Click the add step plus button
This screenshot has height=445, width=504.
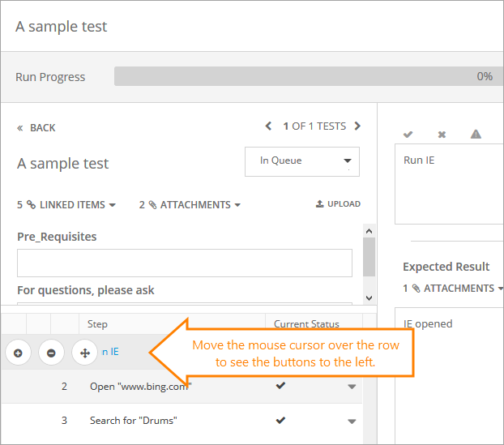click(18, 353)
